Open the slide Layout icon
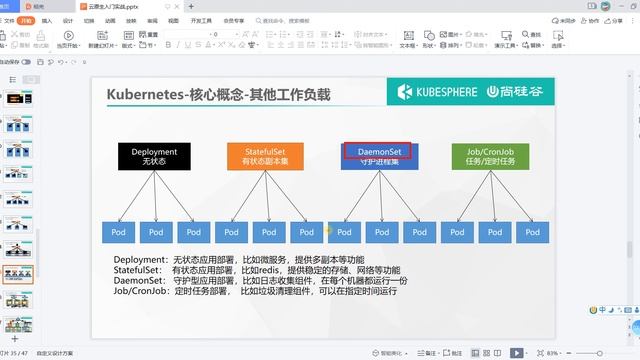The width and height of the screenshot is (640, 360). (128, 36)
